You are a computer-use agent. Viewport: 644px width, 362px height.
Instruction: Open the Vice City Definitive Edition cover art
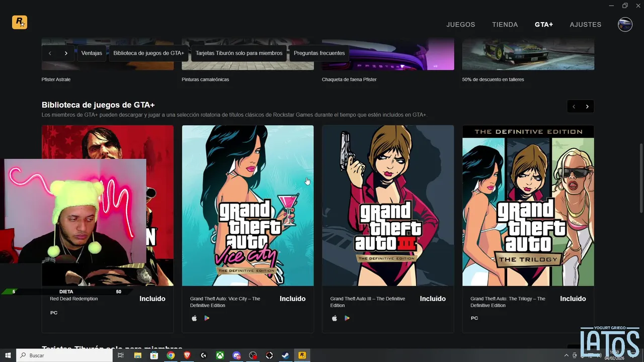coord(248,206)
